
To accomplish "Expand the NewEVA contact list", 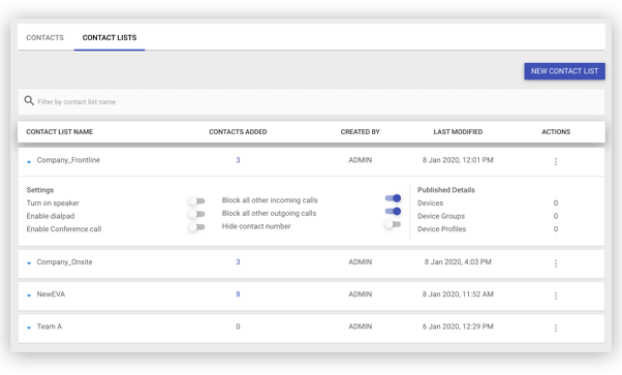I will click(x=29, y=295).
